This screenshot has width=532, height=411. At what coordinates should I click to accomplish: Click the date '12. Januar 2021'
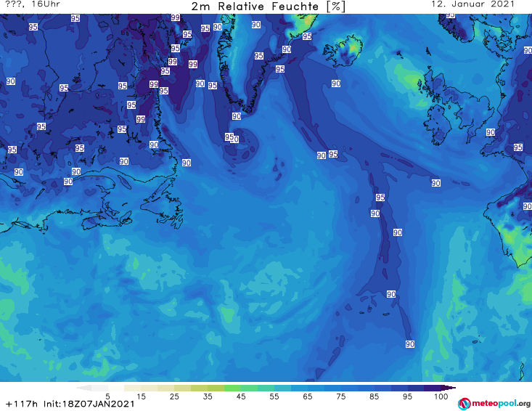(472, 4)
